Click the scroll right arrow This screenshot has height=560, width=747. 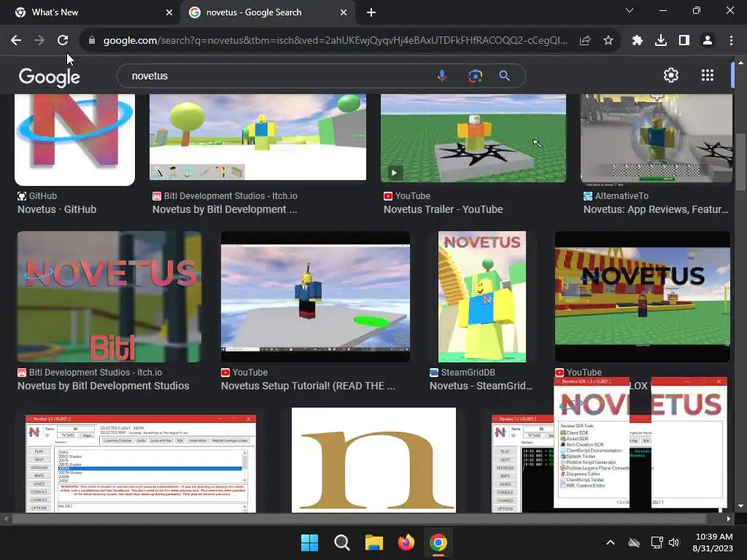(728, 518)
